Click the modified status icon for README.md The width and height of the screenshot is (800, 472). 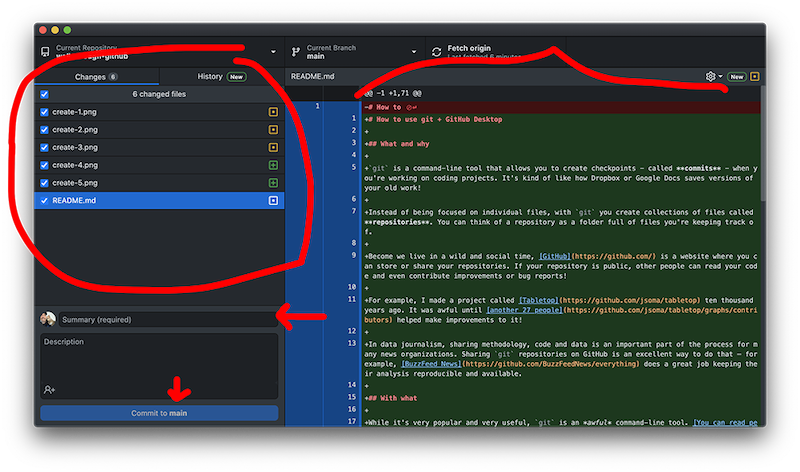[273, 201]
